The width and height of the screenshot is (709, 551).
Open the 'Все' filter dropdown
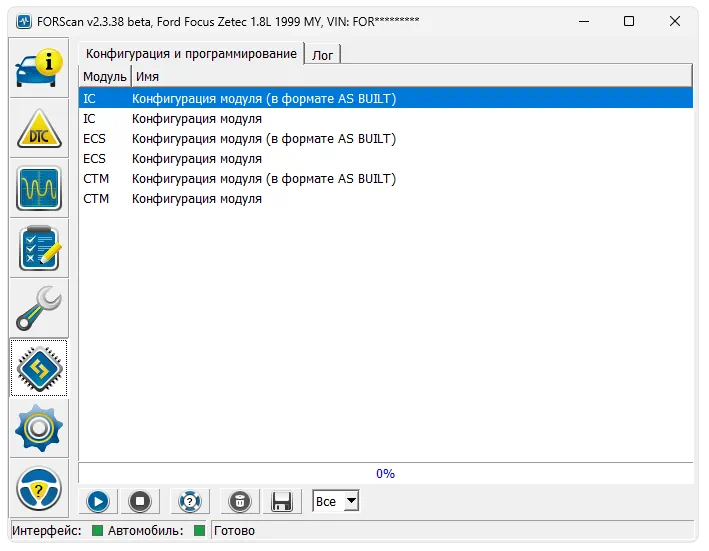point(336,501)
